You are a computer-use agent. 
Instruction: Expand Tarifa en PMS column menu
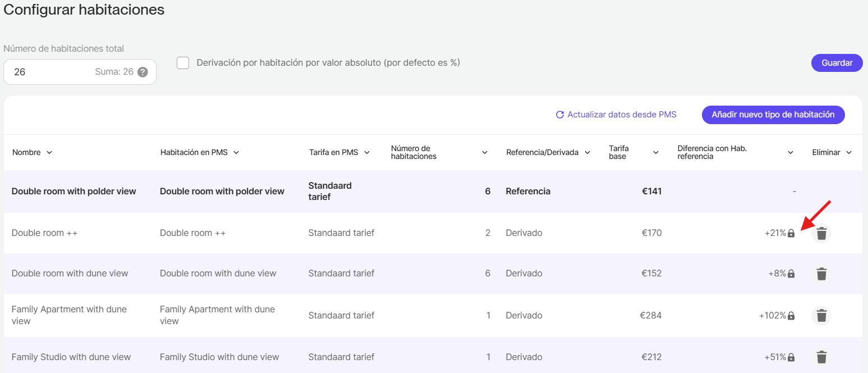(339, 152)
